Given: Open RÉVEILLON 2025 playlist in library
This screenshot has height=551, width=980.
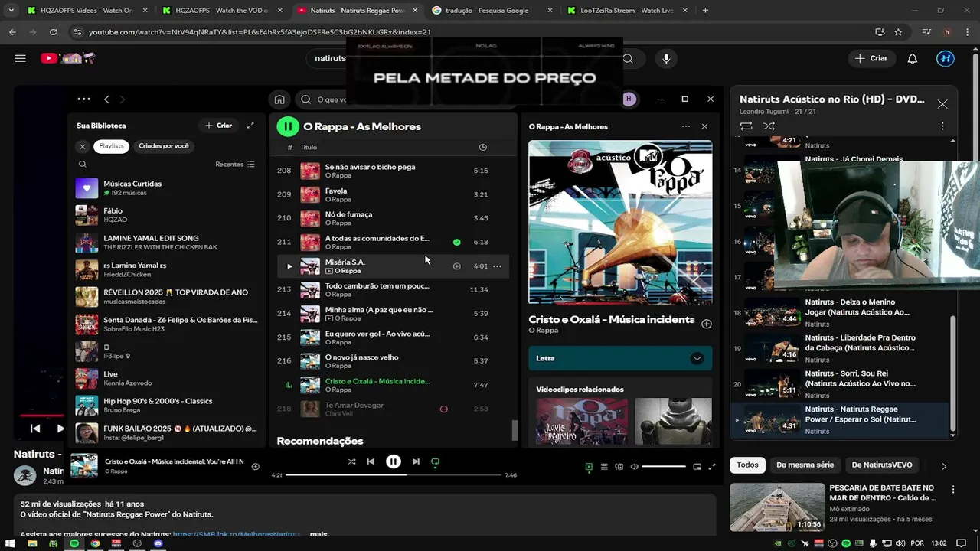Looking at the screenshot, I should 165,296.
